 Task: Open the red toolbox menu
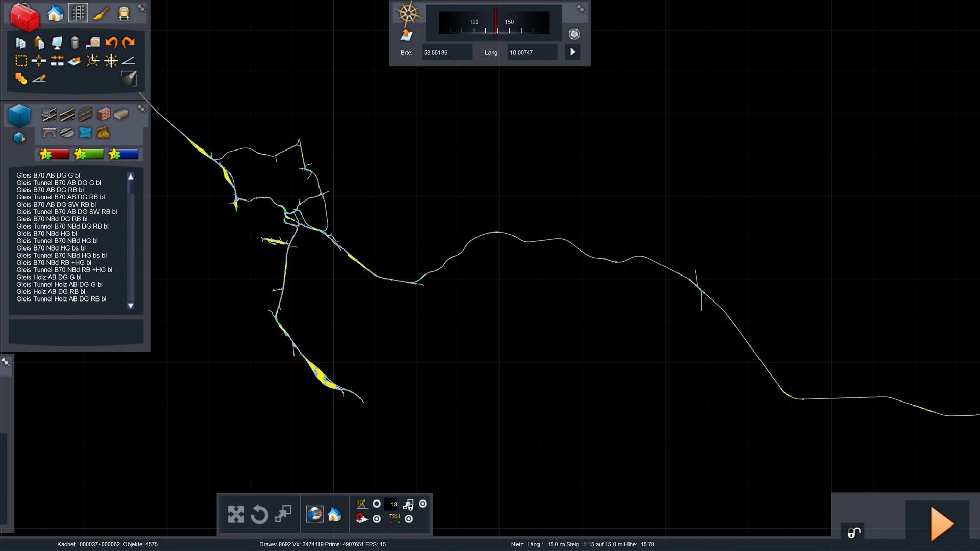click(24, 16)
